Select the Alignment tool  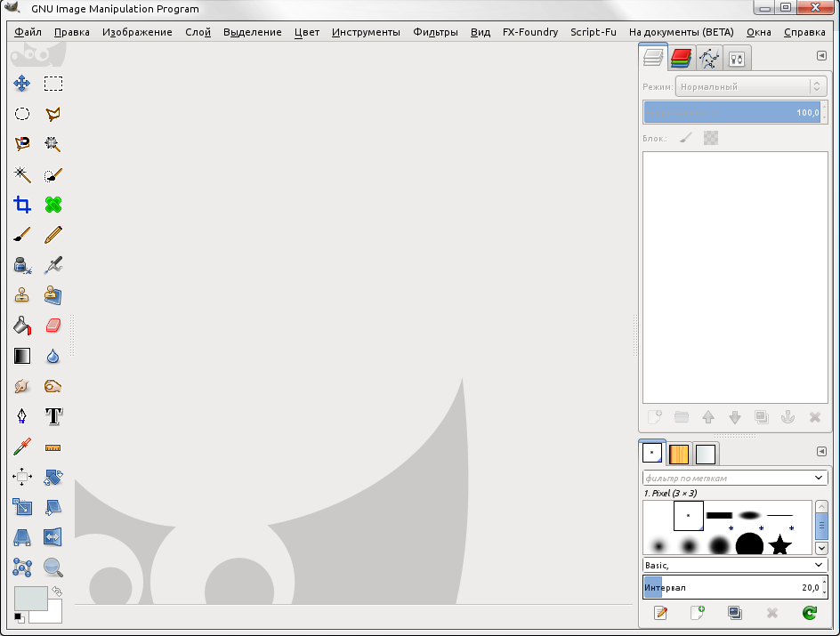tap(22, 477)
